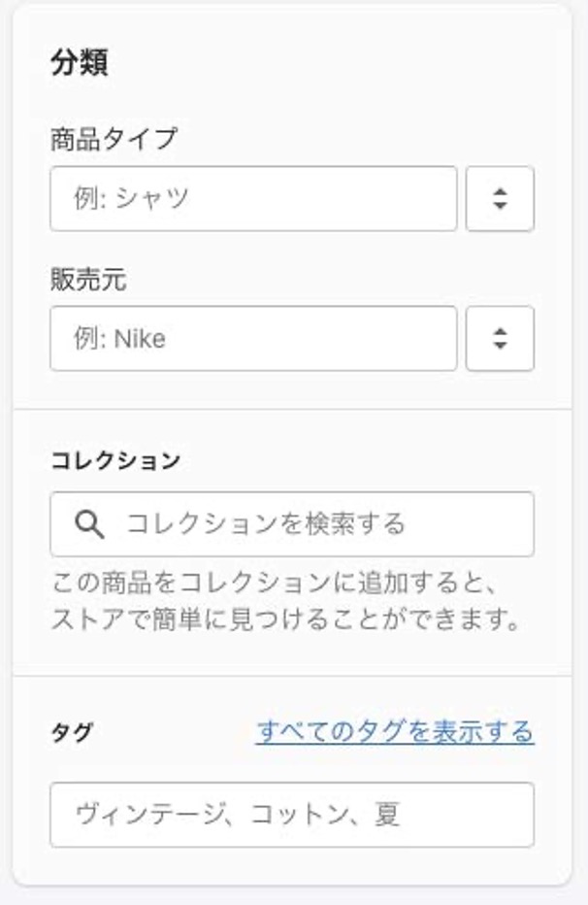588x905 pixels.
Task: Click the divider line above コレクション heading
Action: [292, 410]
